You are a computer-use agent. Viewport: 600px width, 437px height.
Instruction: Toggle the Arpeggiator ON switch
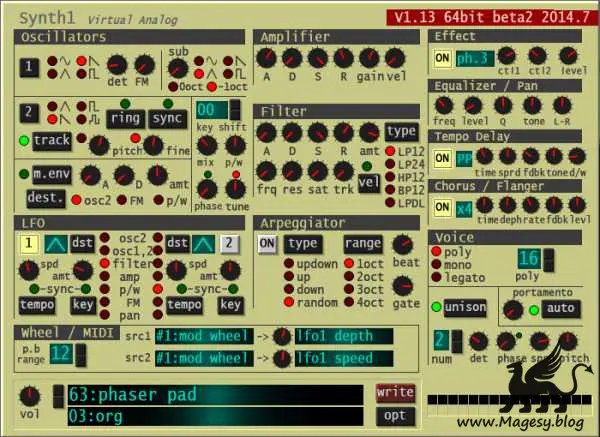click(267, 243)
